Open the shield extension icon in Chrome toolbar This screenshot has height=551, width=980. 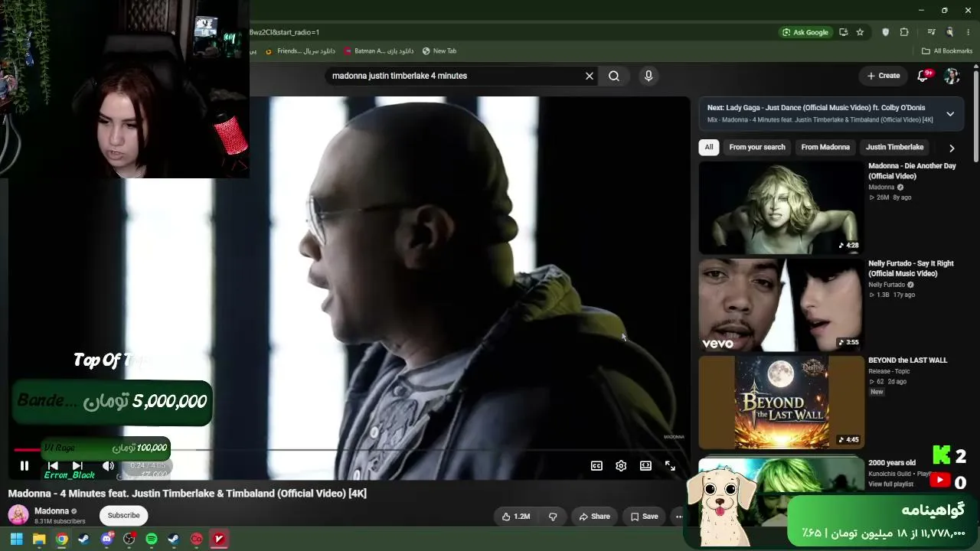click(x=886, y=32)
